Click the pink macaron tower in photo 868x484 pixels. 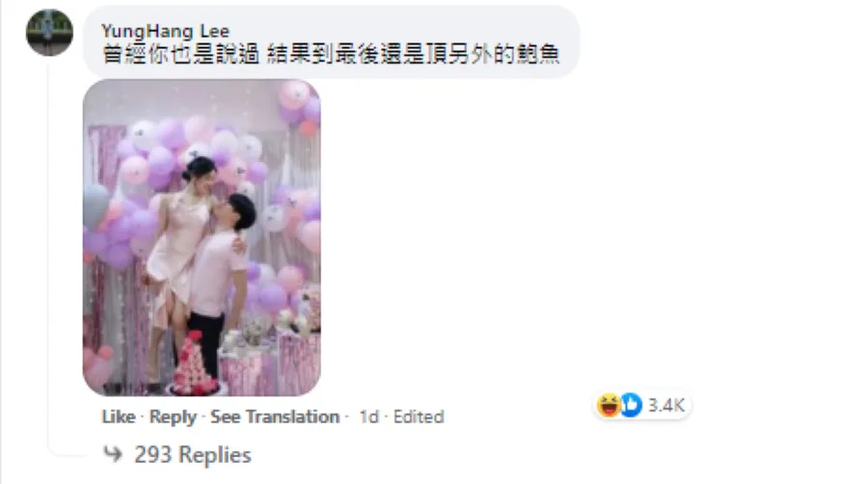(193, 364)
